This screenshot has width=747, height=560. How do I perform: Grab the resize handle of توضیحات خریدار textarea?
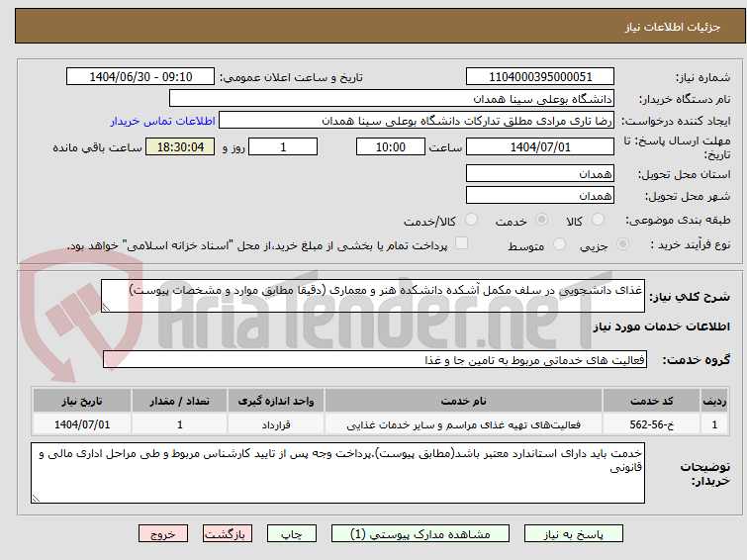pos(36,499)
